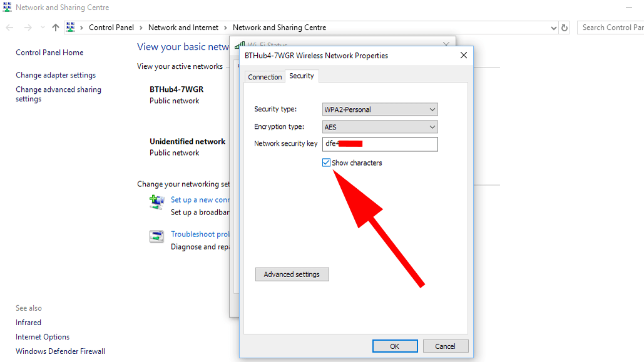Open Security type dropdown

coord(380,109)
